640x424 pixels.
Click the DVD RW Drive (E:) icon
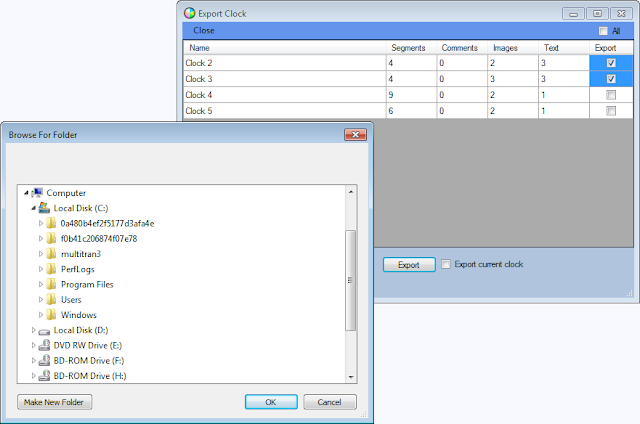[44, 345]
